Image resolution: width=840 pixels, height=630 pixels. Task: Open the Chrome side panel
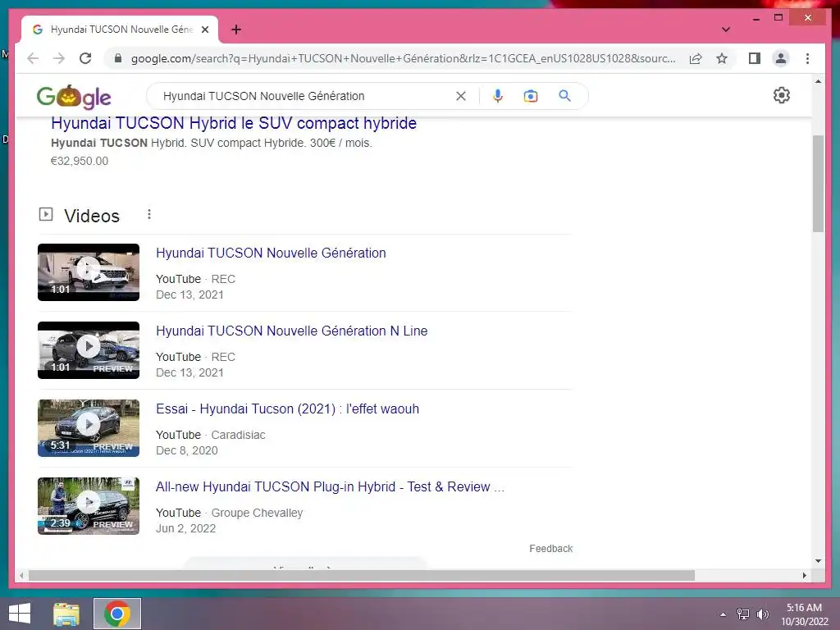coord(755,58)
